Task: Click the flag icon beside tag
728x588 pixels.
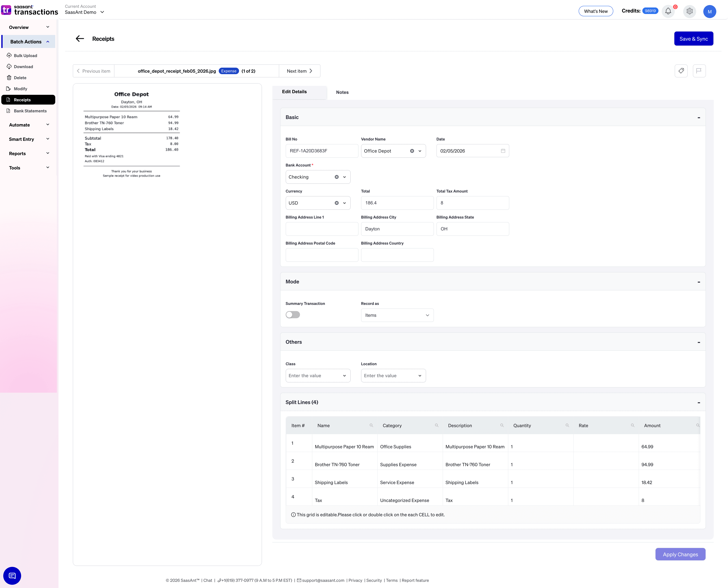Action: click(699, 71)
